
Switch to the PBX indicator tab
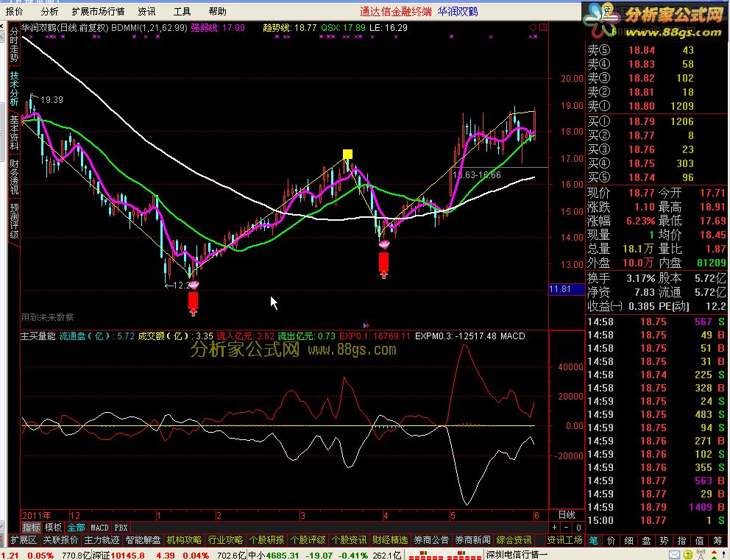coord(121,528)
